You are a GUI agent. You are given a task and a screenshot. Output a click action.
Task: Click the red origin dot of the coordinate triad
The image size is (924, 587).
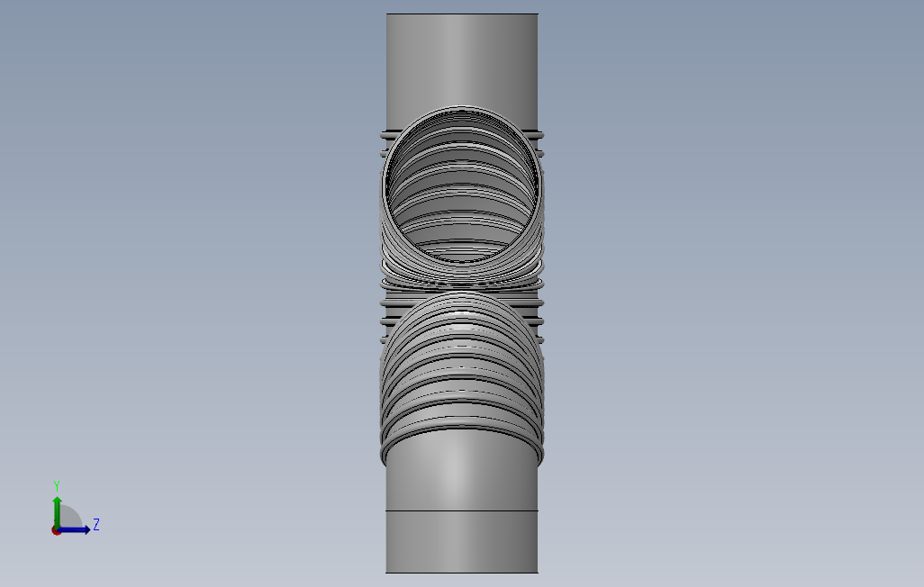(56, 531)
